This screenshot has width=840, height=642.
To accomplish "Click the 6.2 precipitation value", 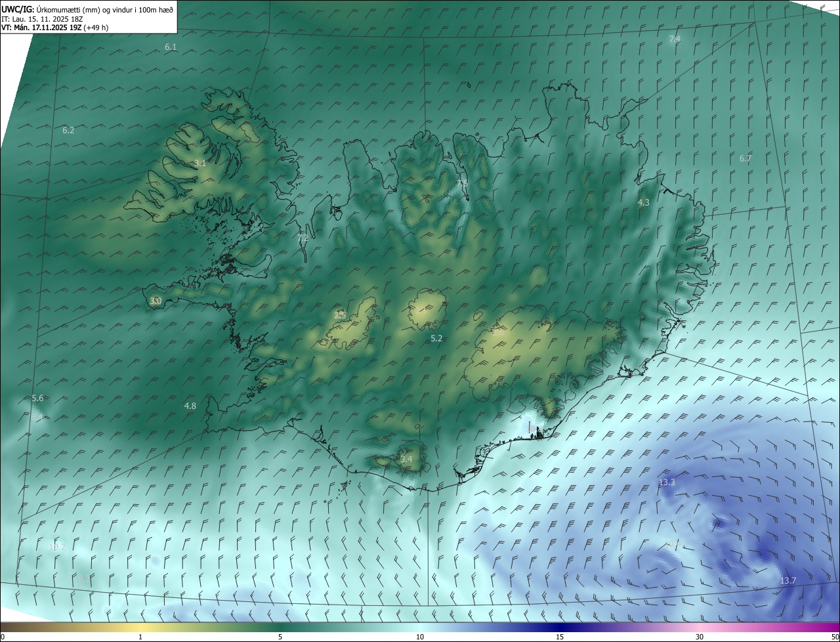I will [68, 131].
